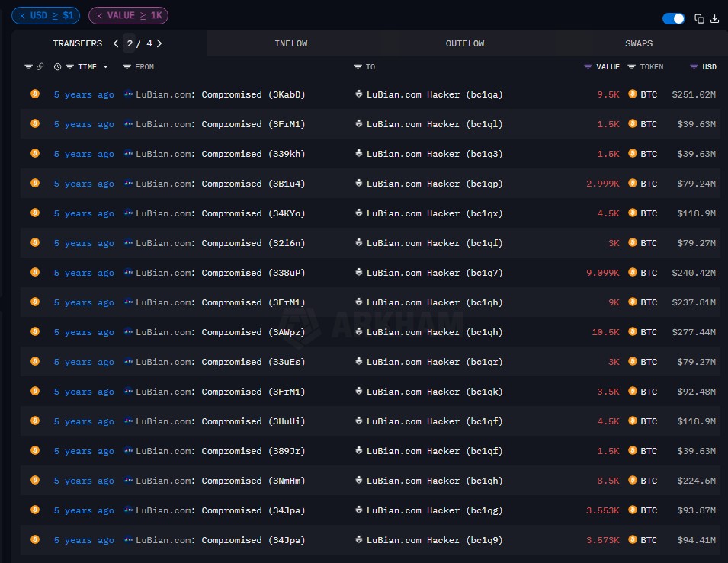Click the link icon in header row
Screen dimensions: 728x563
[x=40, y=67]
